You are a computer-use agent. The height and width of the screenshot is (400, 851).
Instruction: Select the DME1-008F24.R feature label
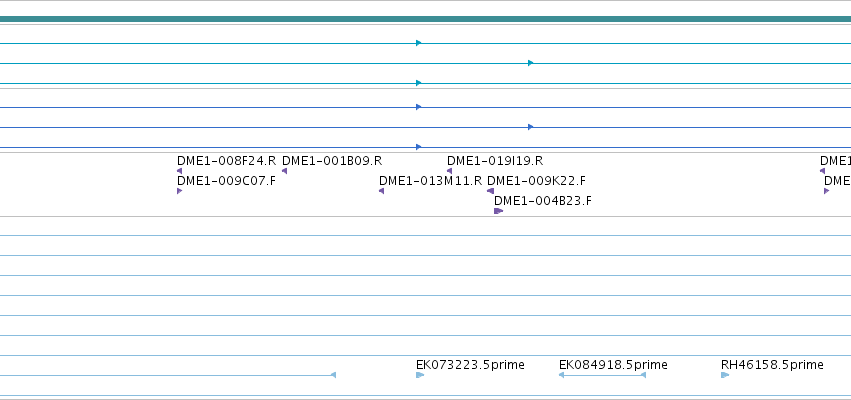[226, 161]
